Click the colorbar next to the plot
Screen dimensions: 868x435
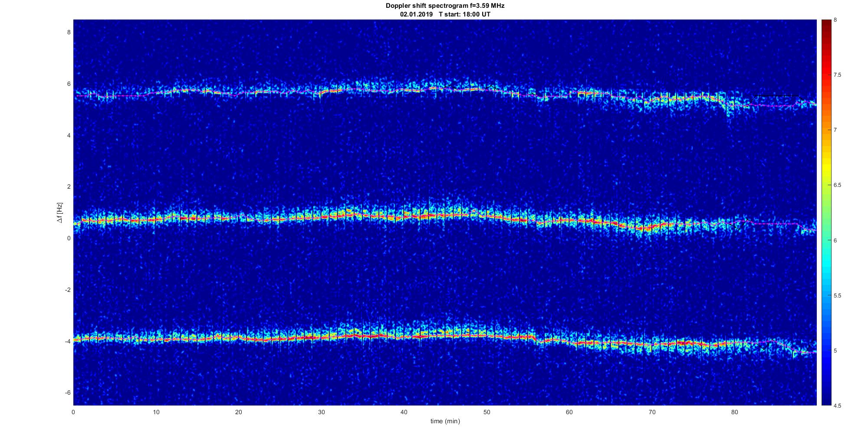[826, 213]
